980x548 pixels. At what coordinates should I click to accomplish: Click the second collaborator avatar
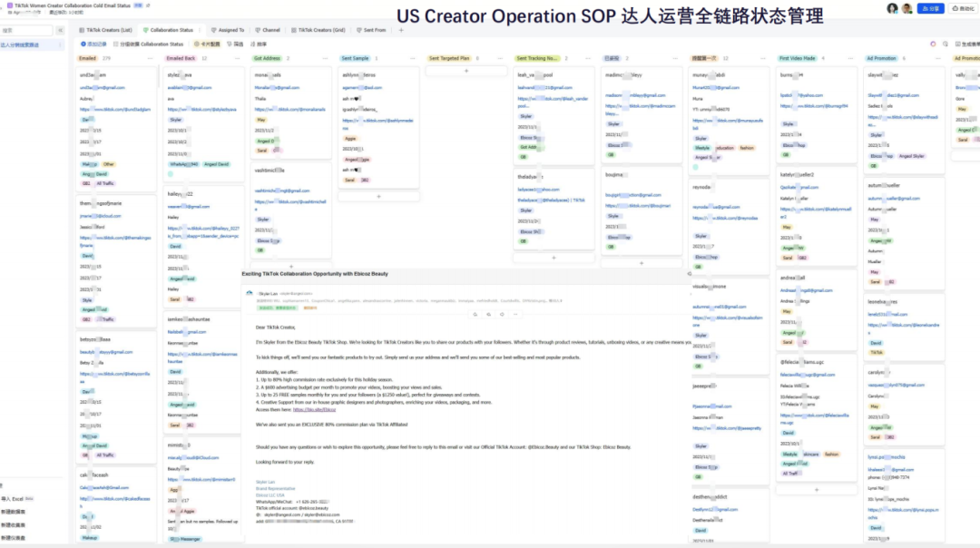tap(906, 8)
